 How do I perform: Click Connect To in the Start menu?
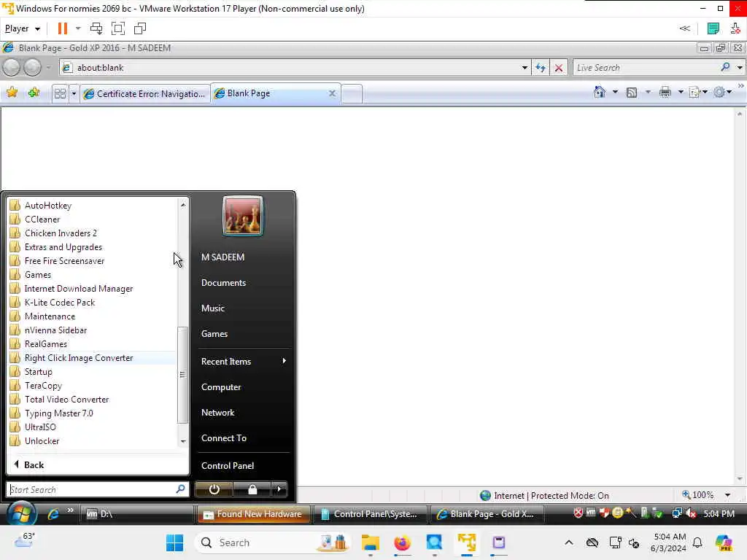coord(224,438)
